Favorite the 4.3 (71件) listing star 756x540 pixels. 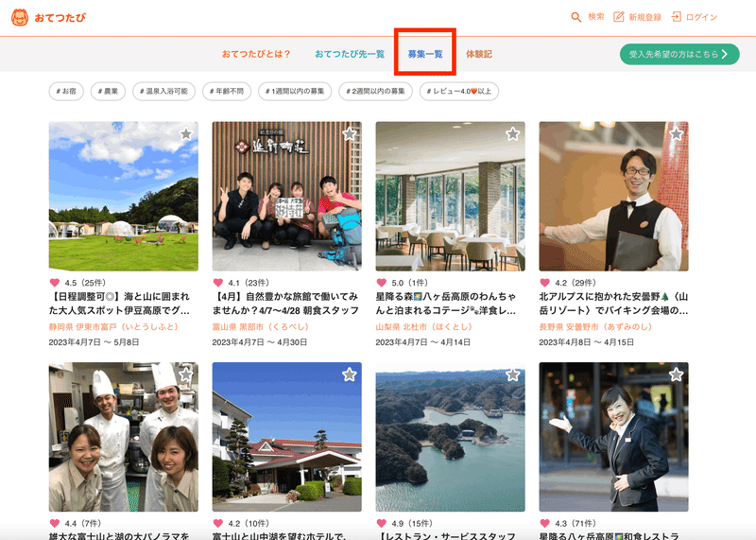[677, 375]
